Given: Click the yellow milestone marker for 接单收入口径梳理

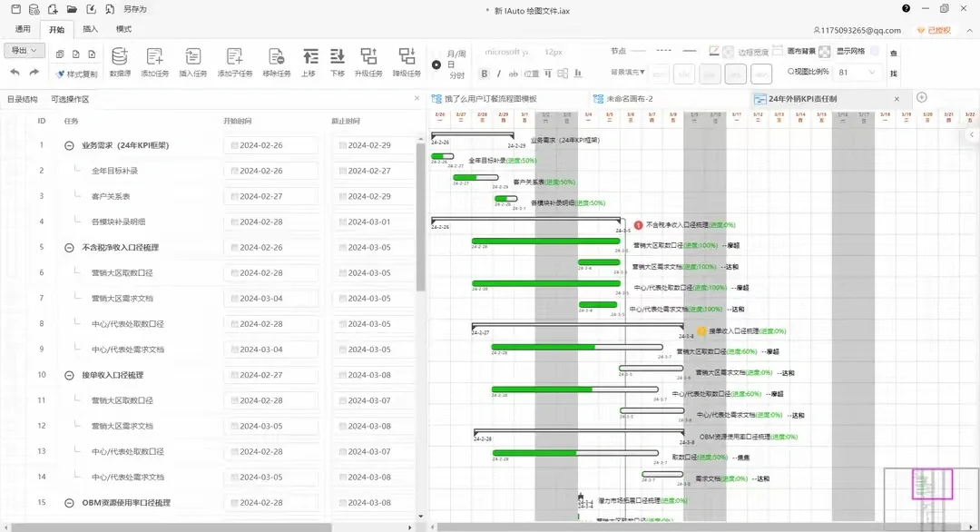Looking at the screenshot, I should click(701, 331).
